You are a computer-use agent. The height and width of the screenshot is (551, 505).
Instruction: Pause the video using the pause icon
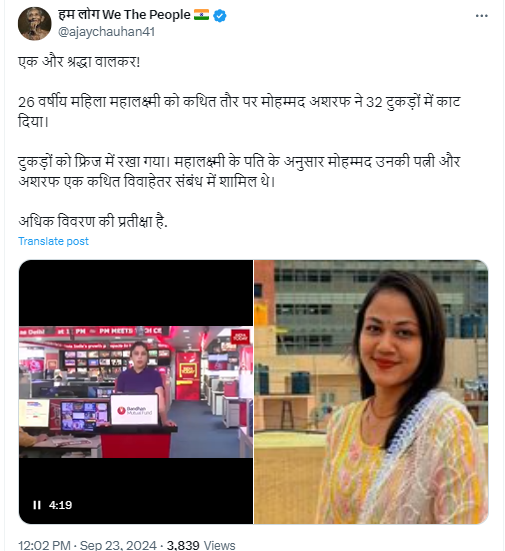(37, 505)
